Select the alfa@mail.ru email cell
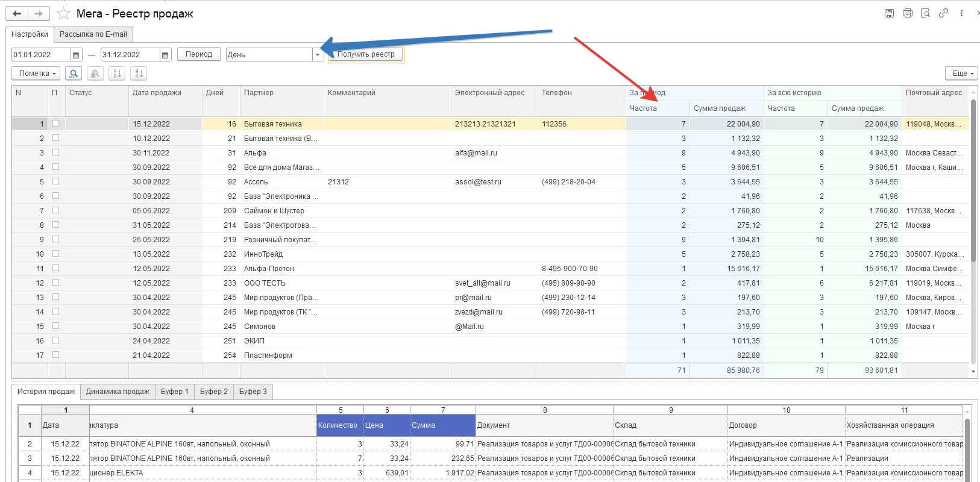Viewport: 980px width, 482px height. (x=494, y=153)
